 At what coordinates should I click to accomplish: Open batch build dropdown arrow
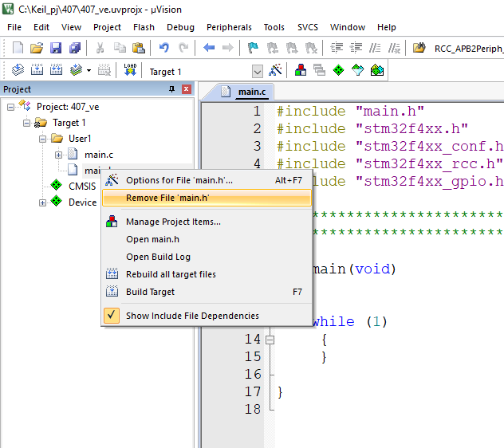pyautogui.click(x=89, y=70)
